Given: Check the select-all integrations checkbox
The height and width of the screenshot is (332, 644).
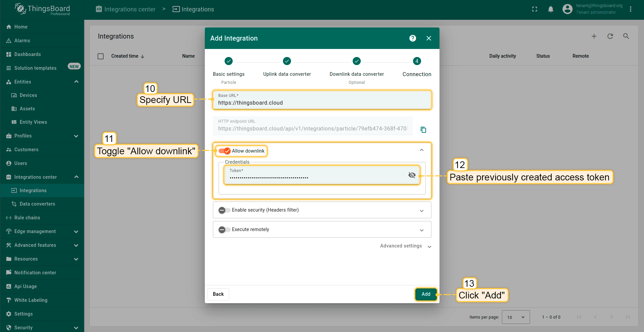Looking at the screenshot, I should coord(101,56).
